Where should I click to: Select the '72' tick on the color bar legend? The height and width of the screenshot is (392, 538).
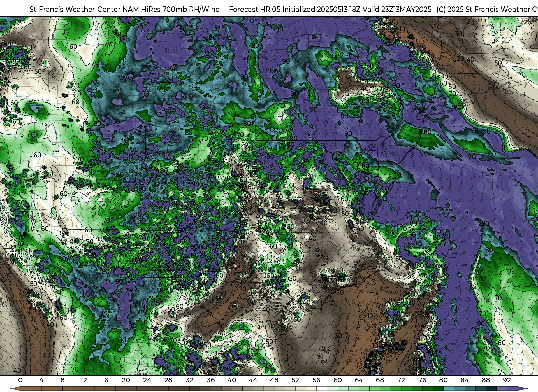(401, 380)
